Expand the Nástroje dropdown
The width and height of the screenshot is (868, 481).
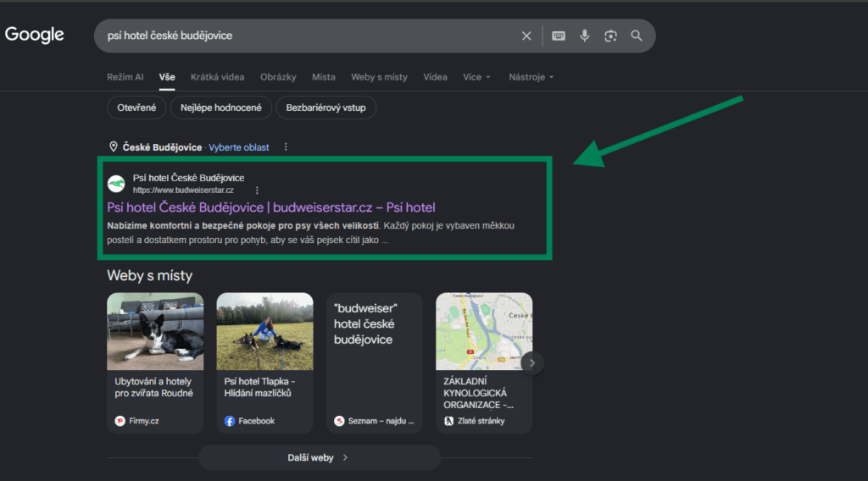531,77
